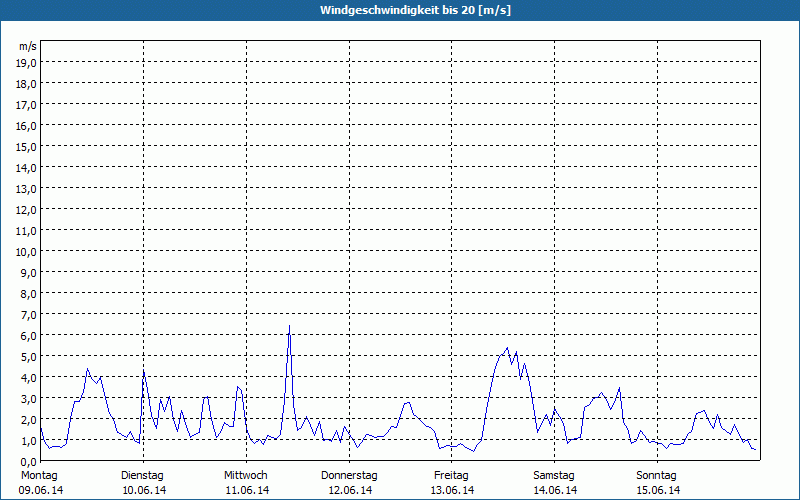Click the 0,0 value on the y-axis

(27, 461)
